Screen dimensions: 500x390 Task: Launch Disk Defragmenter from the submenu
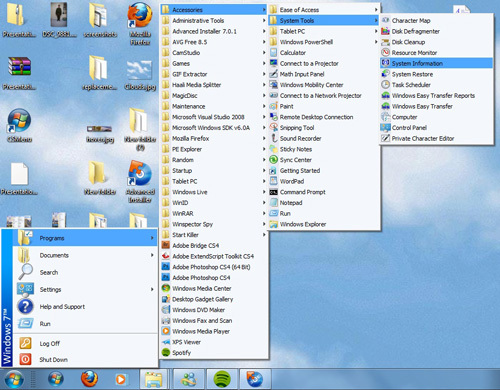coord(436,31)
